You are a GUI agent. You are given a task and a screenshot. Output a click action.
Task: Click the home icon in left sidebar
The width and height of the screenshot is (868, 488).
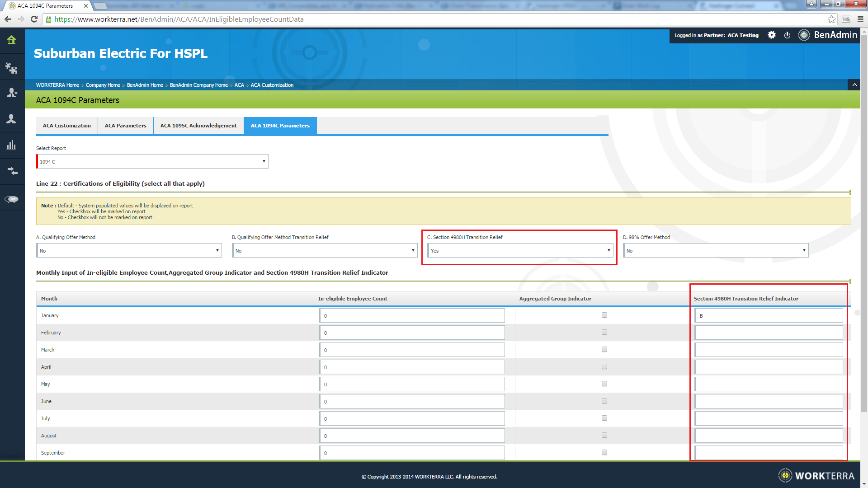tap(12, 40)
